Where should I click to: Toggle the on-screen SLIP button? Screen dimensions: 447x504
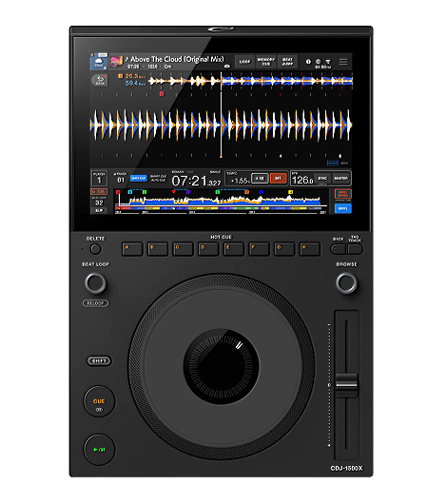pos(99,210)
